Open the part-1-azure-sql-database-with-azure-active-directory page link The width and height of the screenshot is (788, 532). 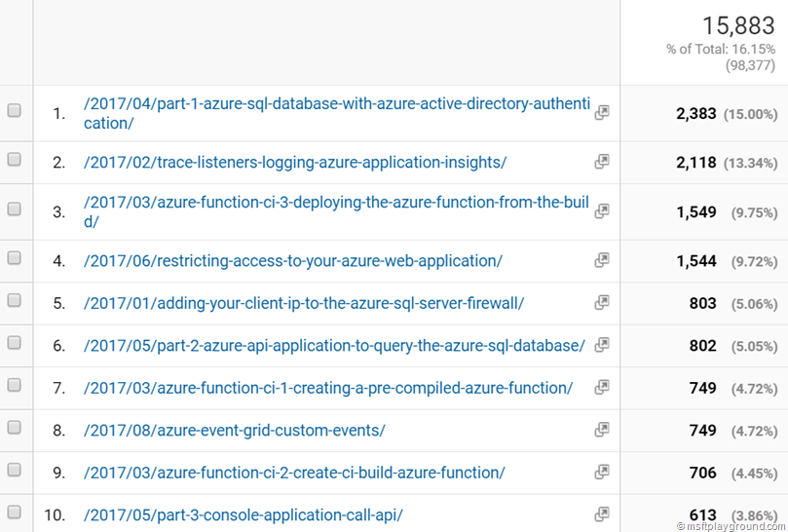pyautogui.click(x=337, y=113)
